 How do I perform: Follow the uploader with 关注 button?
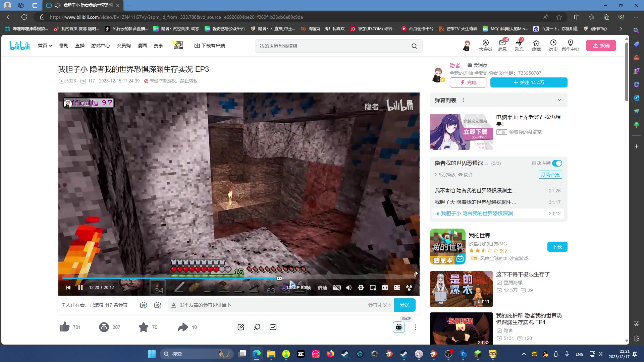[x=529, y=82]
